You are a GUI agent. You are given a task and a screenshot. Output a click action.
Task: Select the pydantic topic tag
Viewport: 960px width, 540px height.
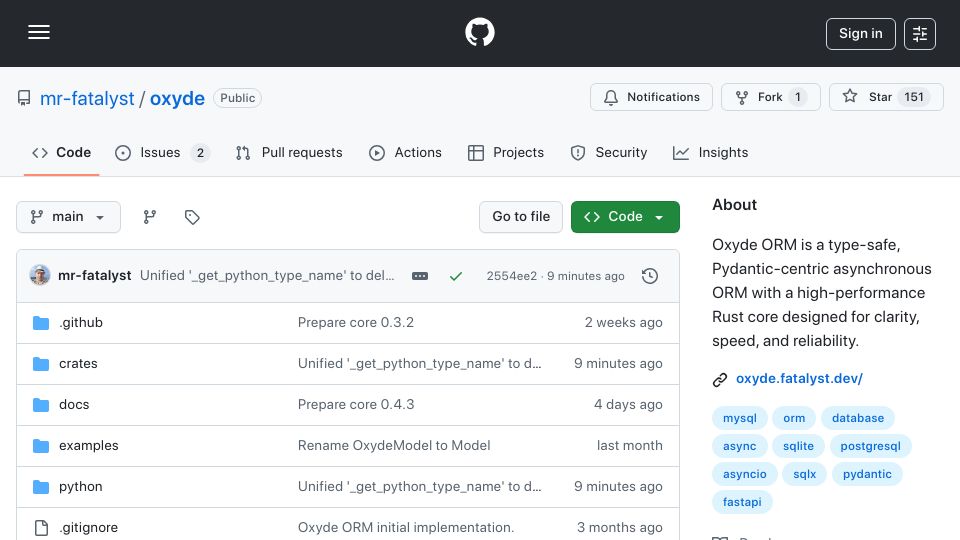pos(867,474)
